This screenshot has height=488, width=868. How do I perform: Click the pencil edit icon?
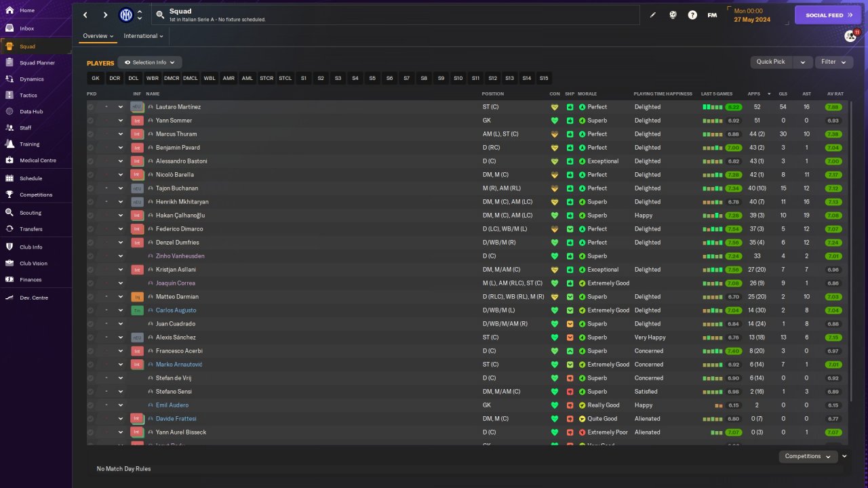pyautogui.click(x=653, y=15)
